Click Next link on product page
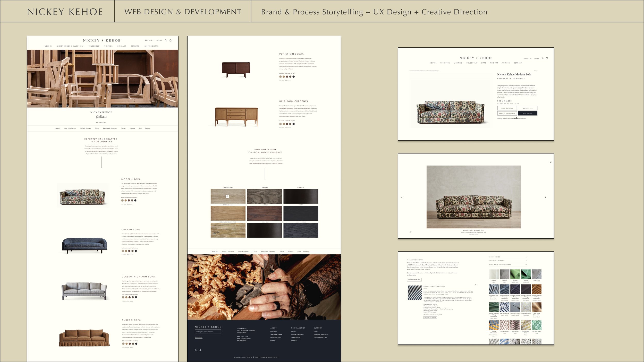The image size is (644, 362). pos(536,71)
